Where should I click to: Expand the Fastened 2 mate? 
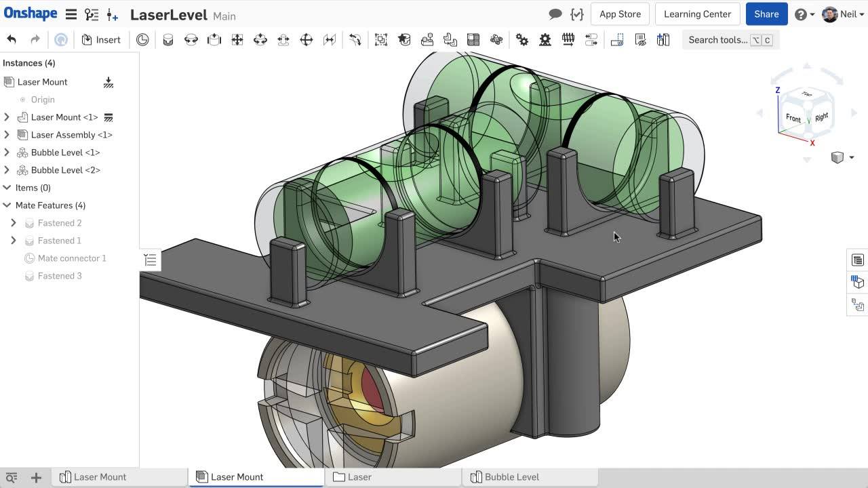14,223
